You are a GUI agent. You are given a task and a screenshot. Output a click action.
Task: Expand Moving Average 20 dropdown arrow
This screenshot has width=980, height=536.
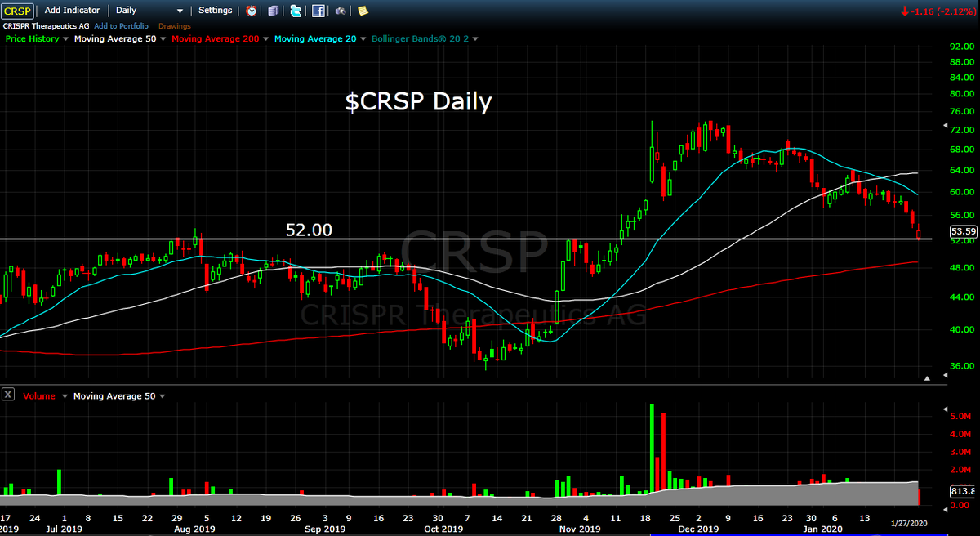pyautogui.click(x=363, y=39)
